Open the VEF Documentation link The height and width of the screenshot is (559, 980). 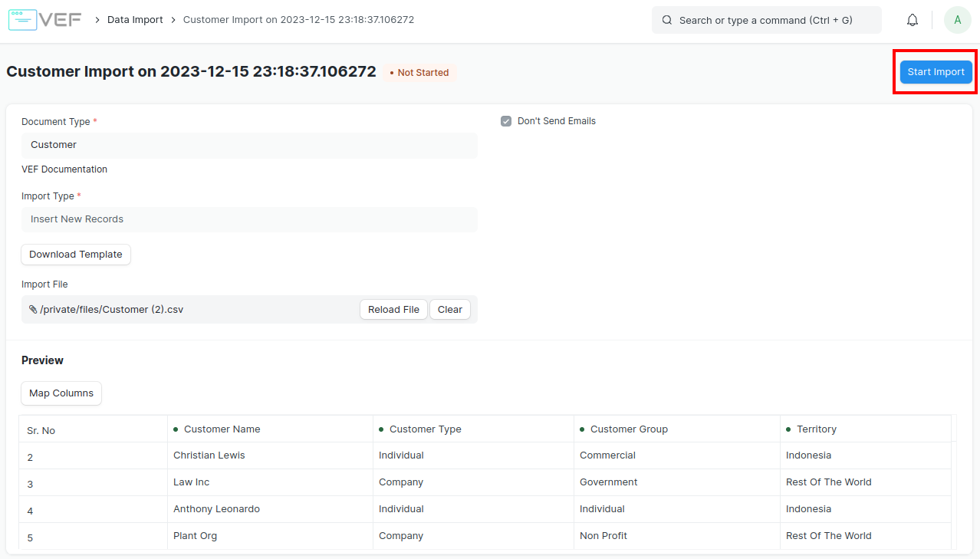[x=64, y=169]
